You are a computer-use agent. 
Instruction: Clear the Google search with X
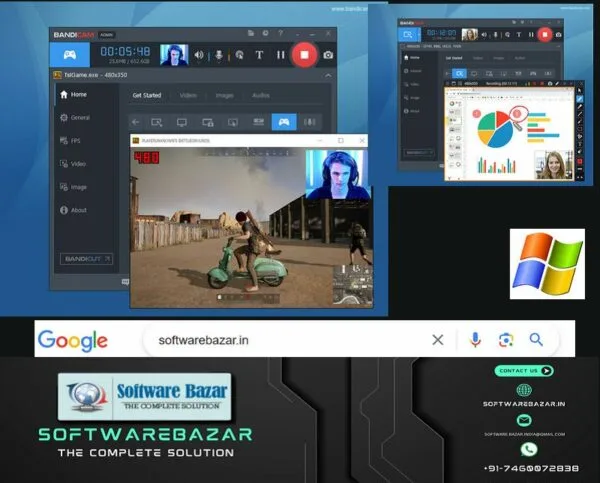click(438, 339)
